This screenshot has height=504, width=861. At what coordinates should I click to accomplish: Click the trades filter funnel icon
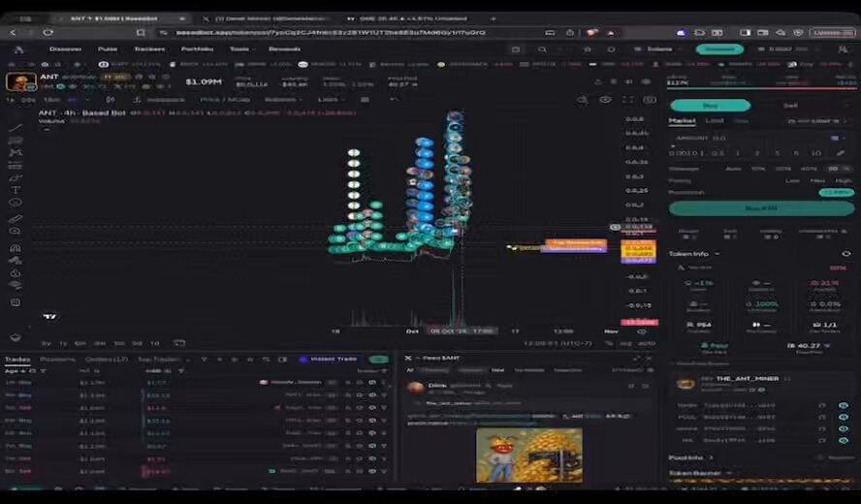point(204,359)
